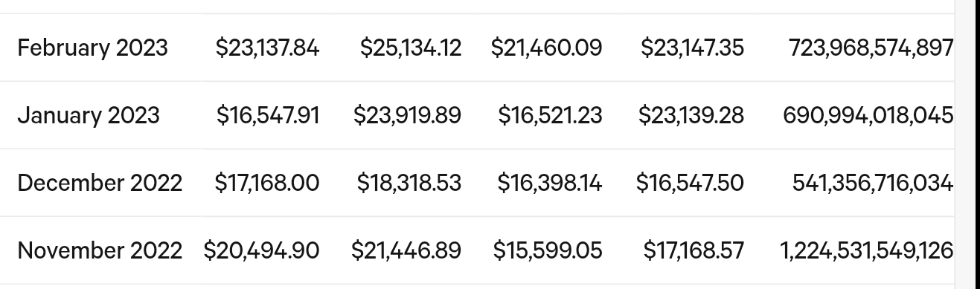Click the $17,168.00 December open price
The height and width of the screenshot is (289, 980).
click(x=267, y=183)
